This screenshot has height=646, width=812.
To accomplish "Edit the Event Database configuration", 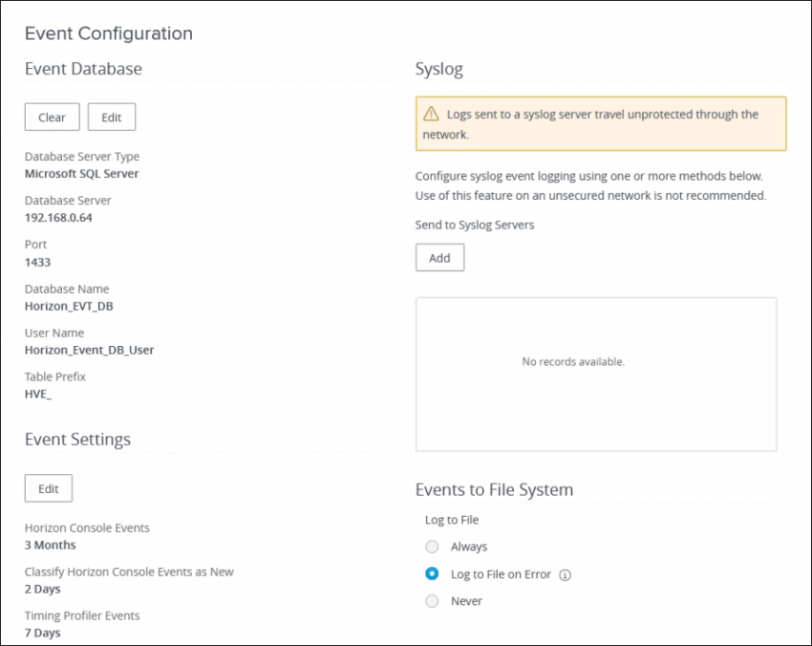I will coord(111,117).
